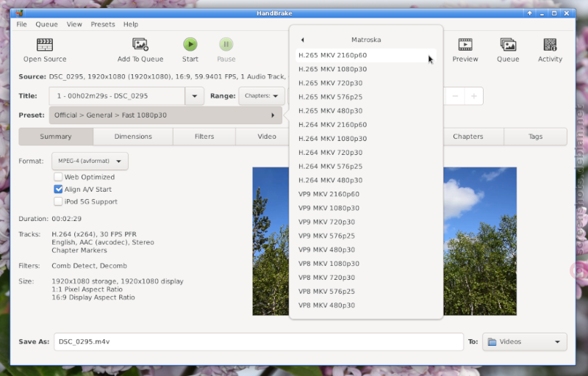Click the Save As filename field

coord(259,342)
